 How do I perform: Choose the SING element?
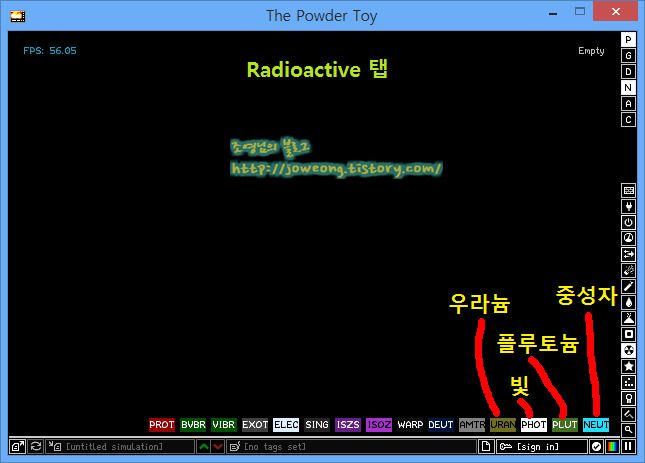tap(317, 425)
